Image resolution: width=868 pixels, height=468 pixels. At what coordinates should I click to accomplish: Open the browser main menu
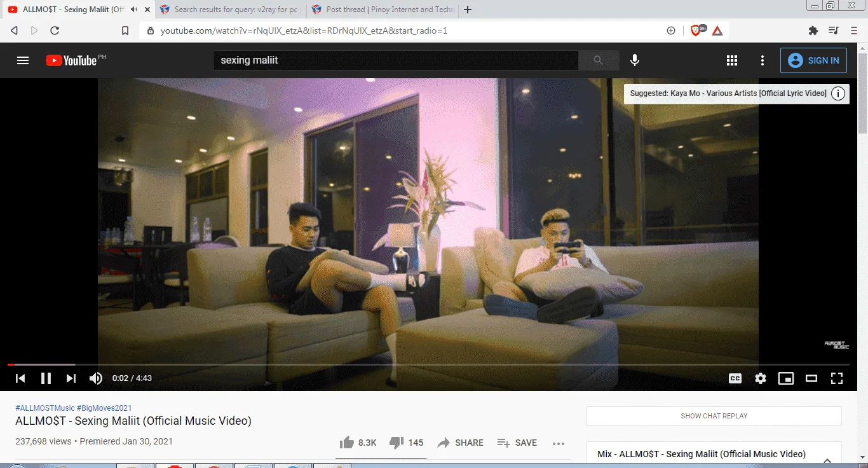853,31
